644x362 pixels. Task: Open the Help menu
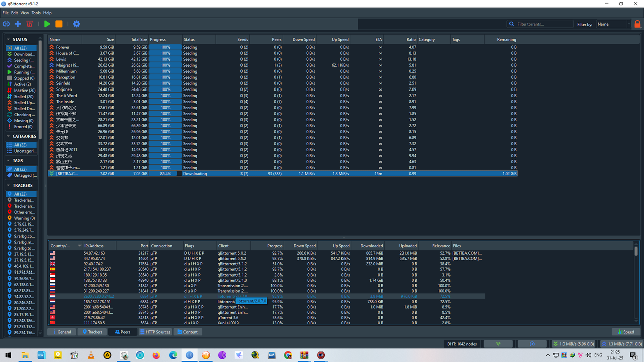coord(47,13)
